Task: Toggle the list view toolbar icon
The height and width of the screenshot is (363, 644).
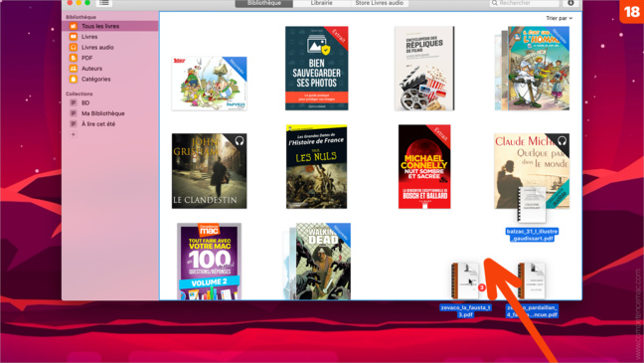Action: 104,3
